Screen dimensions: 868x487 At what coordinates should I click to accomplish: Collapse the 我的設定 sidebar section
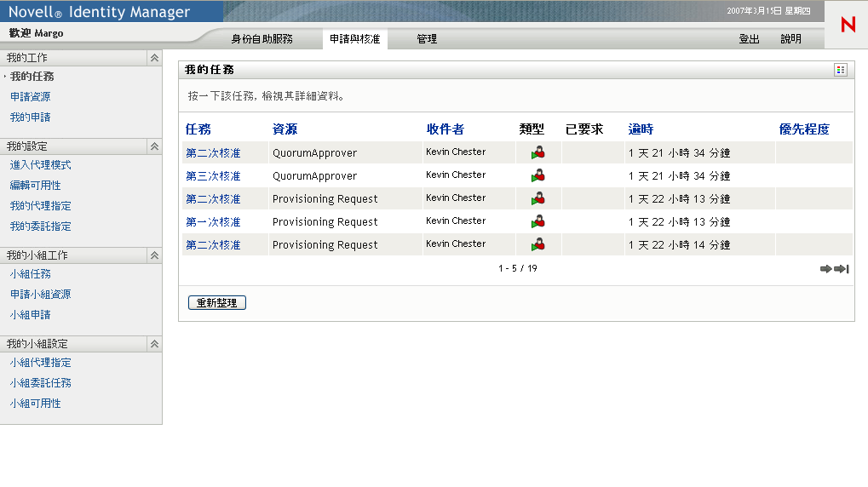(x=154, y=146)
